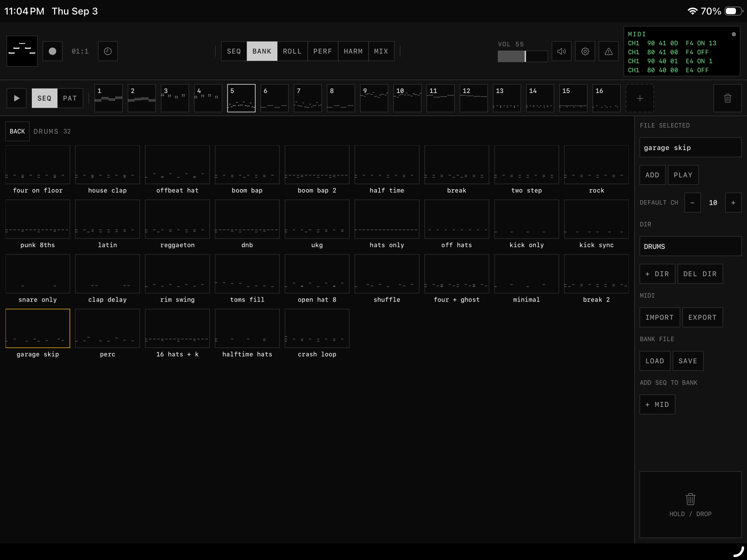Add a new sequence slot
This screenshot has height=560, width=747.
pos(640,98)
